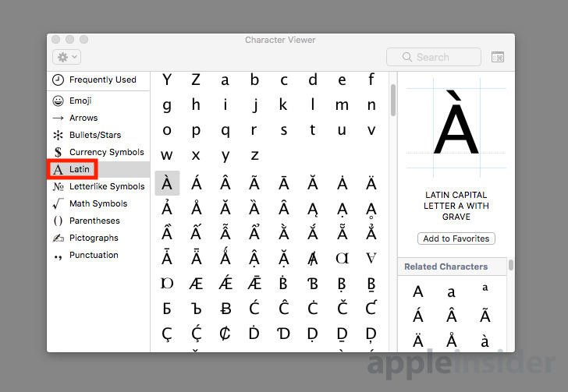Select Å in Related Characters

click(x=452, y=341)
